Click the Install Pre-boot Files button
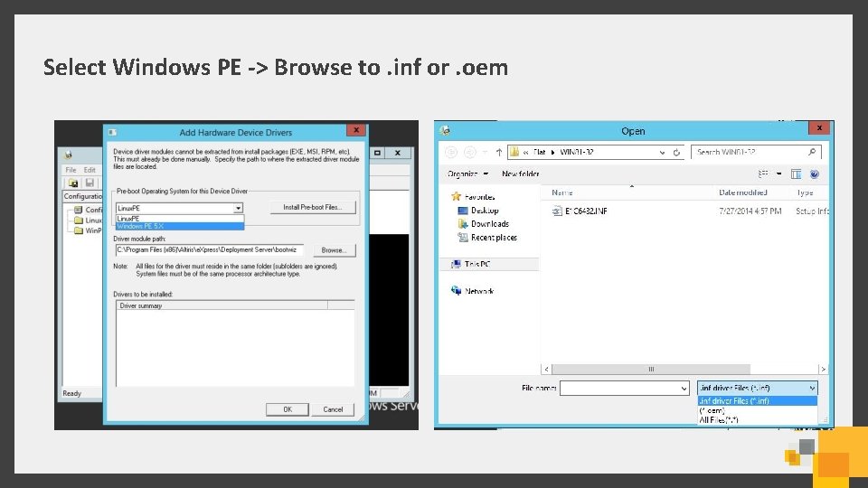 pos(313,207)
